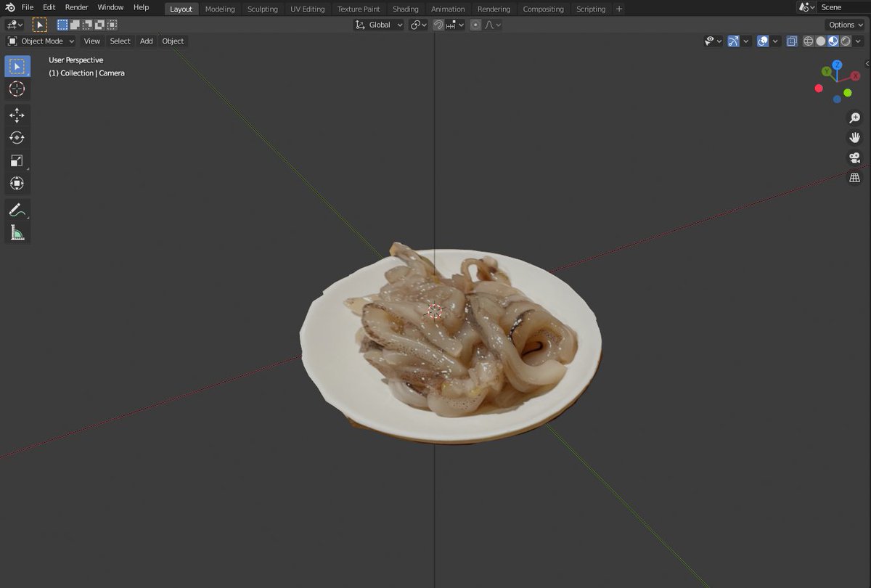Open the Options dropdown
This screenshot has height=588, width=871.
[x=846, y=25]
